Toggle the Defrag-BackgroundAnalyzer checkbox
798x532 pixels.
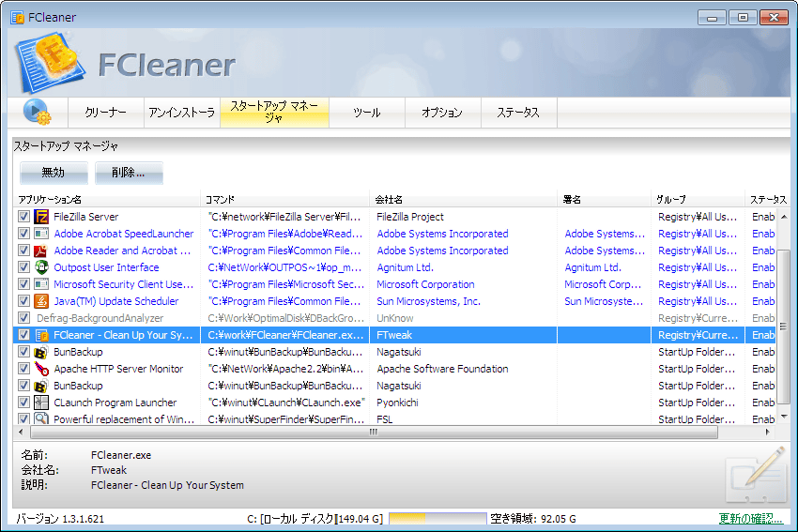point(23,318)
